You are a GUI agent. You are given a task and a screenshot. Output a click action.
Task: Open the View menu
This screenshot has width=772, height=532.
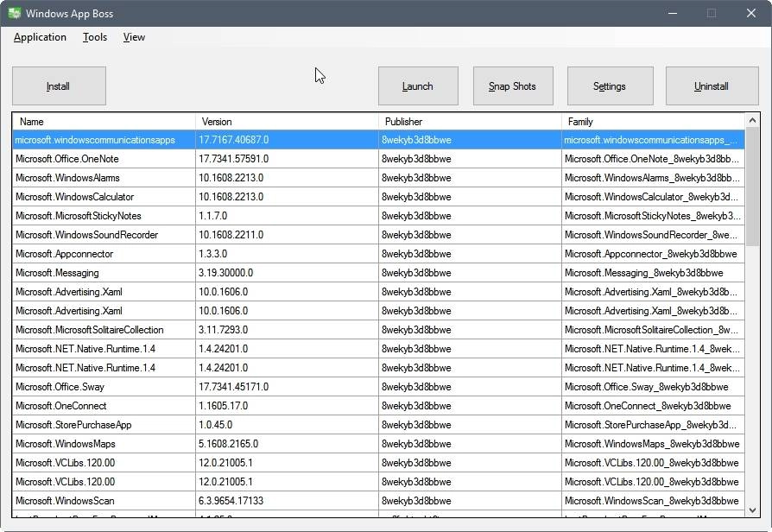(x=134, y=37)
